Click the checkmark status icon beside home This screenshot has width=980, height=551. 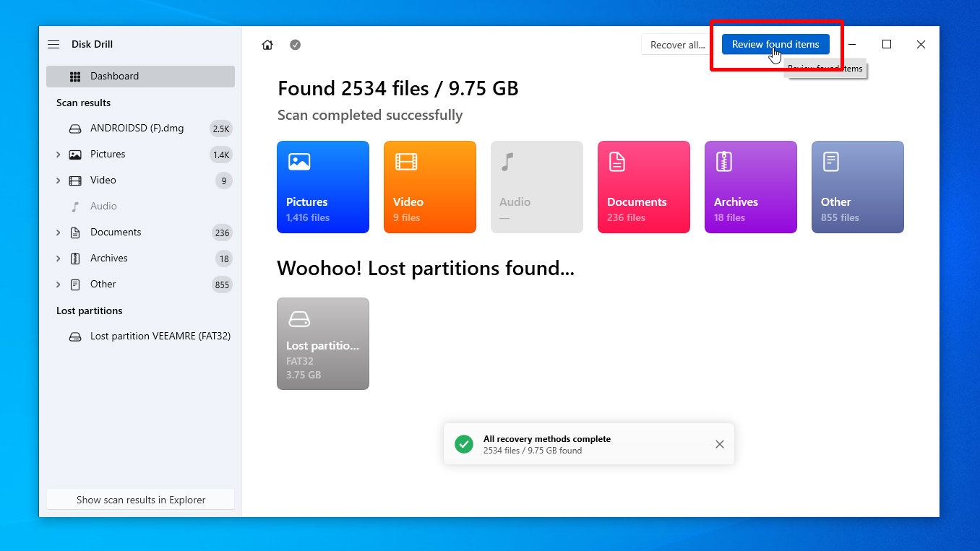[x=295, y=45]
